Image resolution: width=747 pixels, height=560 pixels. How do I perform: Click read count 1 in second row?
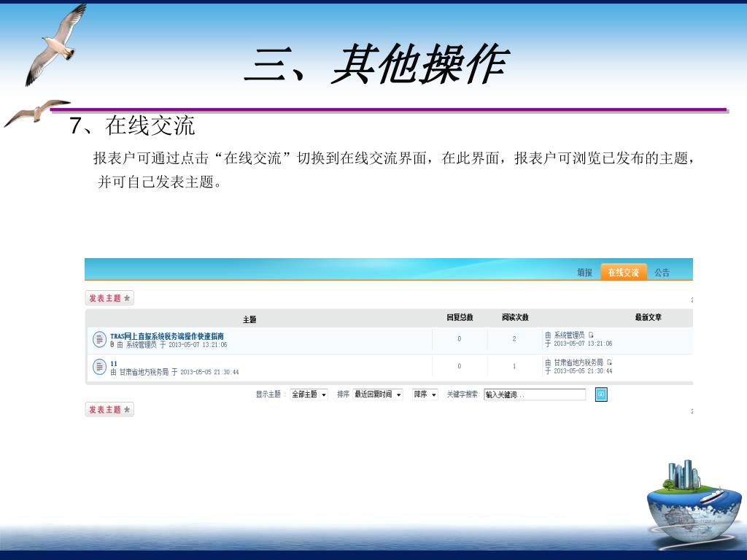pos(514,366)
